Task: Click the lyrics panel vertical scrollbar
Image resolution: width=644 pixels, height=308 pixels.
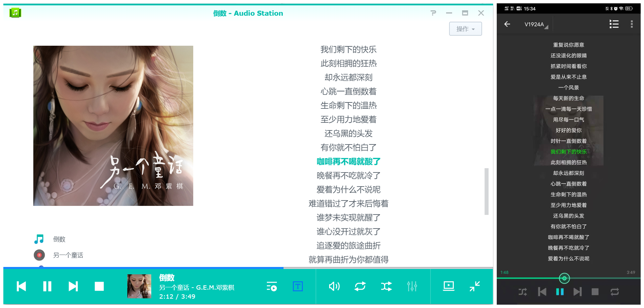Action: point(486,191)
